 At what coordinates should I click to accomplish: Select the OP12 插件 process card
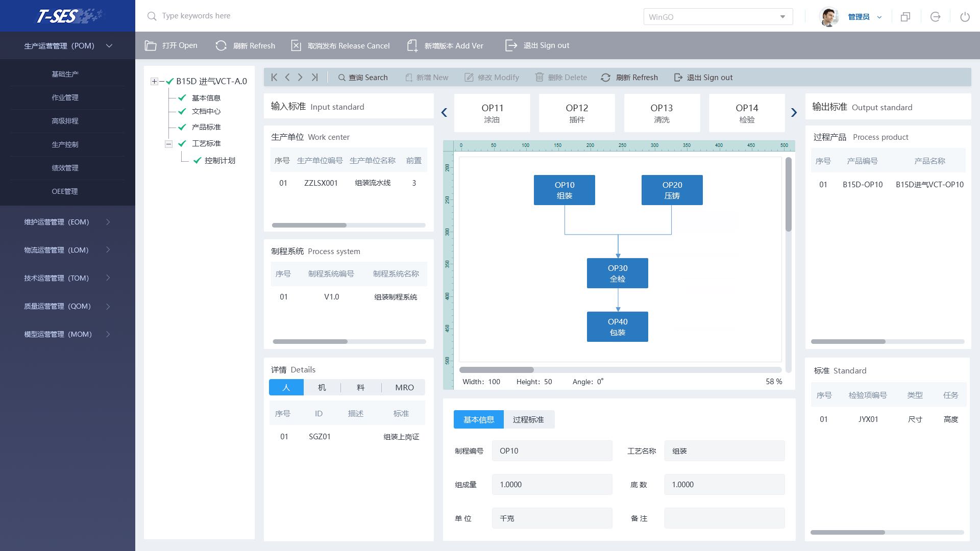tap(577, 113)
